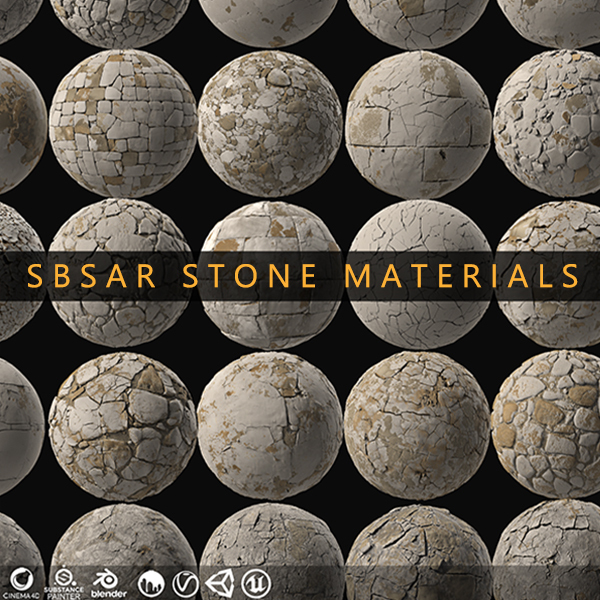Screen dimensions: 600x600
Task: Select the tiled-block sphere behind the STONE word
Action: [270, 275]
